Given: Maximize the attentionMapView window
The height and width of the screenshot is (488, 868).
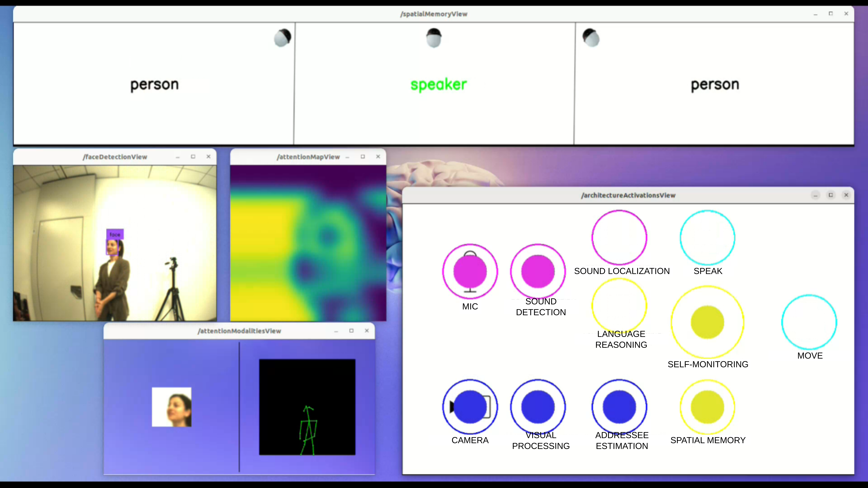Looking at the screenshot, I should pyautogui.click(x=363, y=157).
